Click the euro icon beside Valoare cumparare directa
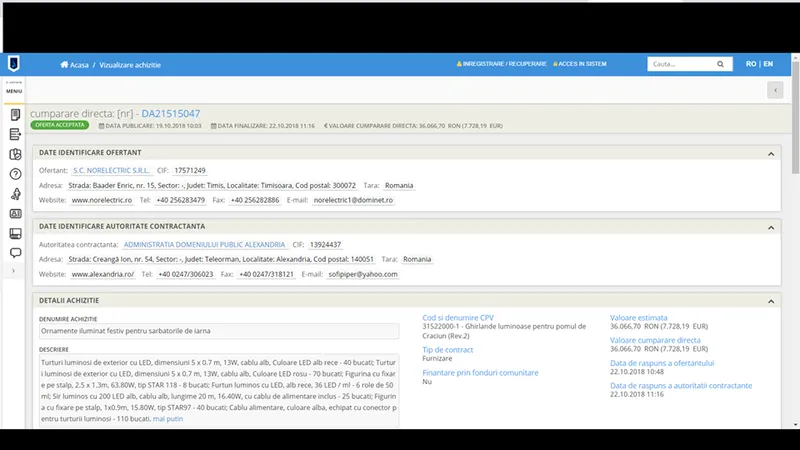 pos(326,126)
